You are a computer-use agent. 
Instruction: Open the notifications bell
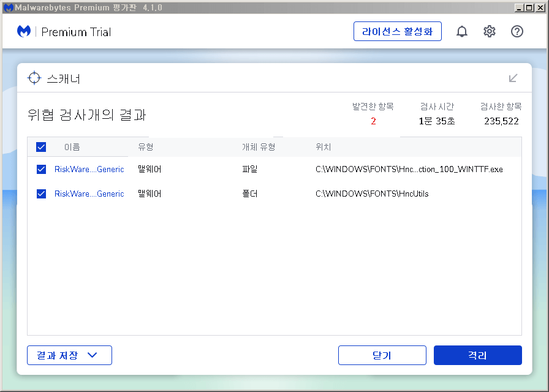pyautogui.click(x=462, y=31)
